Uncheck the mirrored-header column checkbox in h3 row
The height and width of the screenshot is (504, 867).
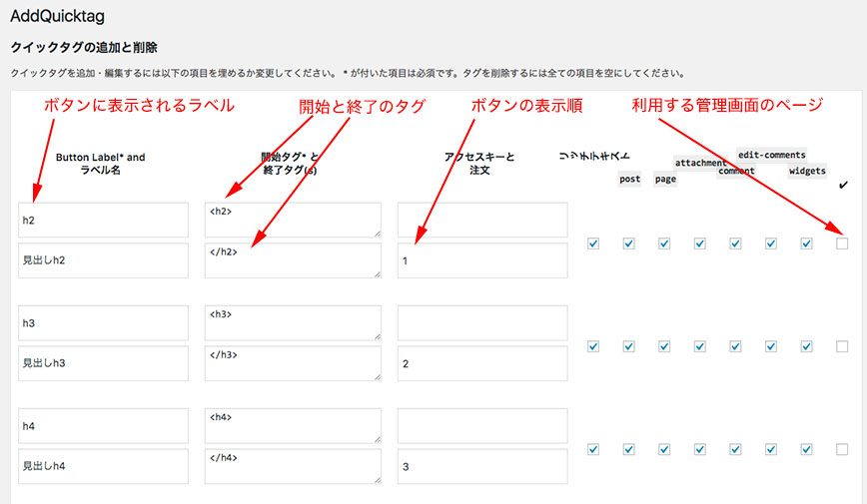(x=593, y=346)
